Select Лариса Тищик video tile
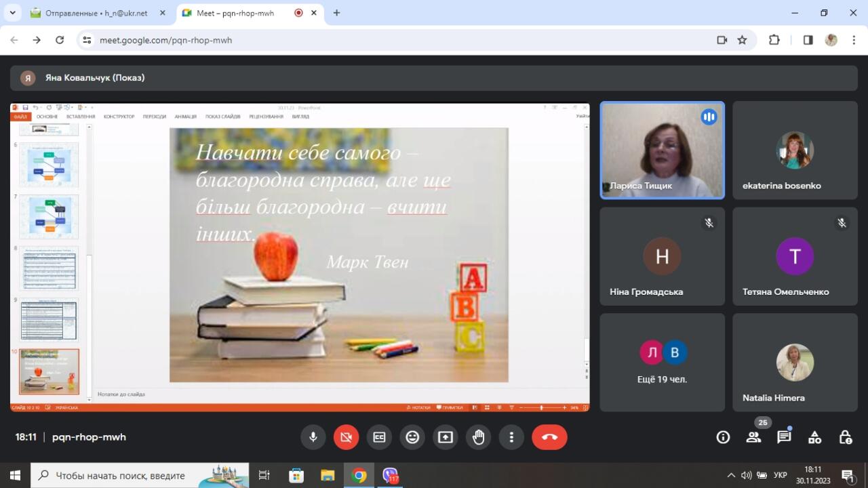 point(663,150)
